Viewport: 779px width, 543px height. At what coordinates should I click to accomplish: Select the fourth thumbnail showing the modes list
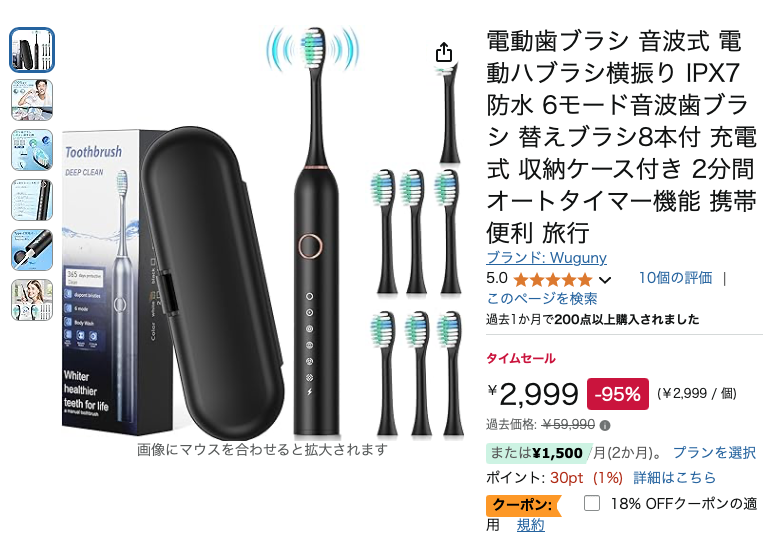click(x=32, y=200)
